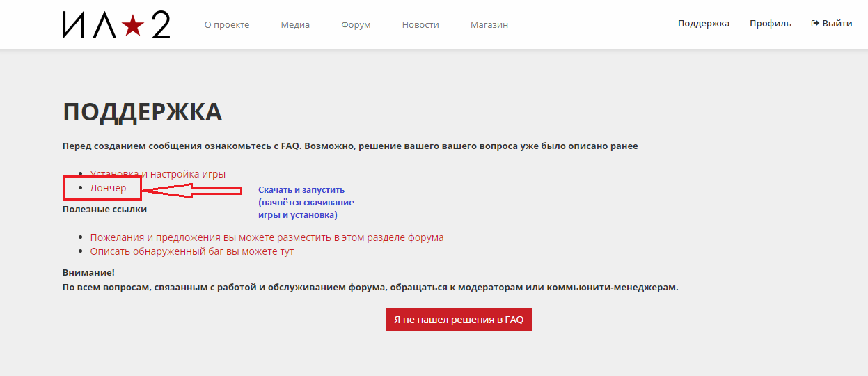The width and height of the screenshot is (868, 376).
Task: Open the Форум page
Action: click(x=356, y=25)
